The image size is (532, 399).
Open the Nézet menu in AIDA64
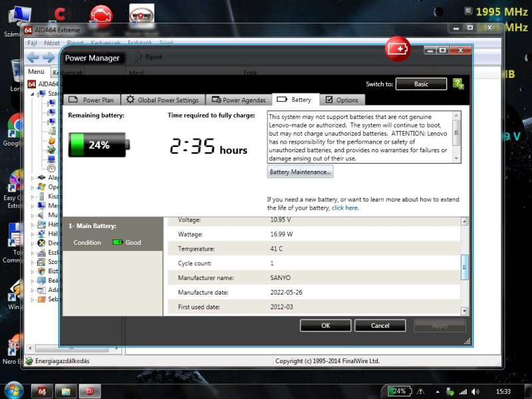(52, 43)
